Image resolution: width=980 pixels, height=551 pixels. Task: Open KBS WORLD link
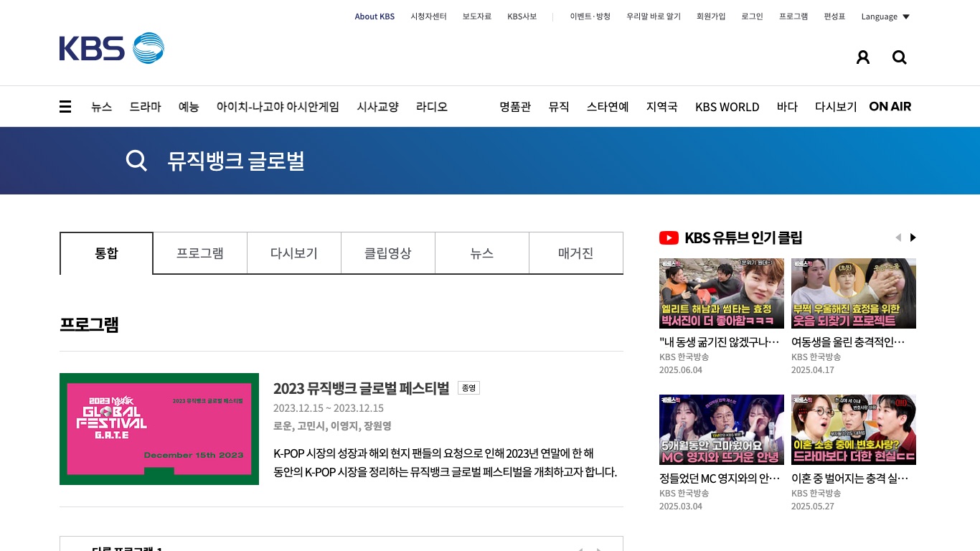click(727, 107)
